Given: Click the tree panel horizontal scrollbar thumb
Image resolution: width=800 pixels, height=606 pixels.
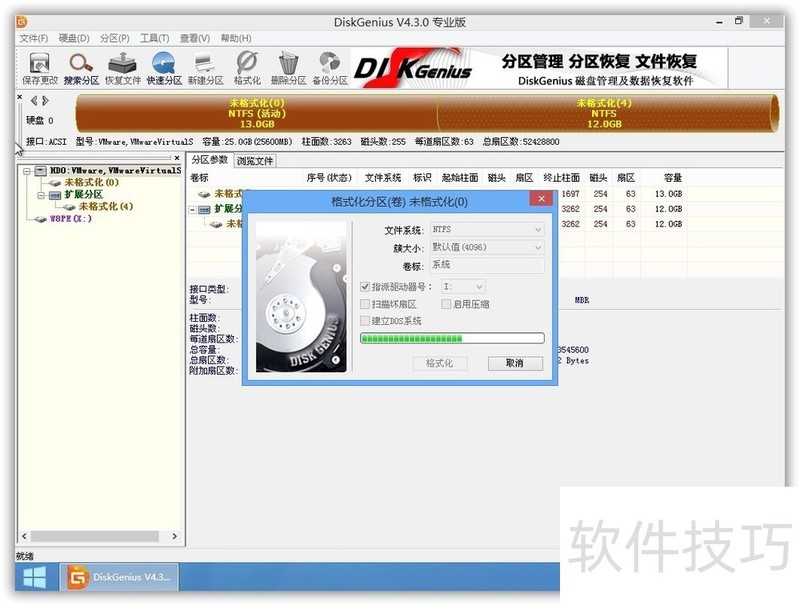Looking at the screenshot, I should pyautogui.click(x=95, y=537).
